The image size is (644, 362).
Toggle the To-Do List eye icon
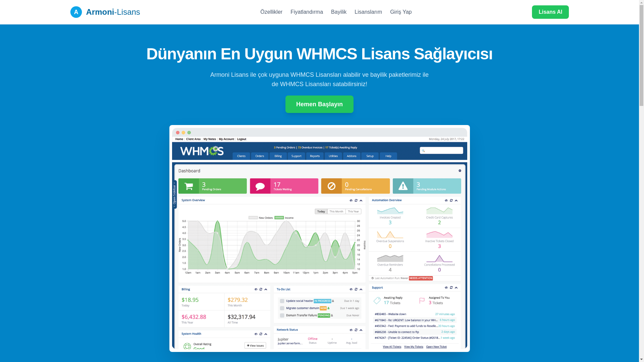coord(351,289)
